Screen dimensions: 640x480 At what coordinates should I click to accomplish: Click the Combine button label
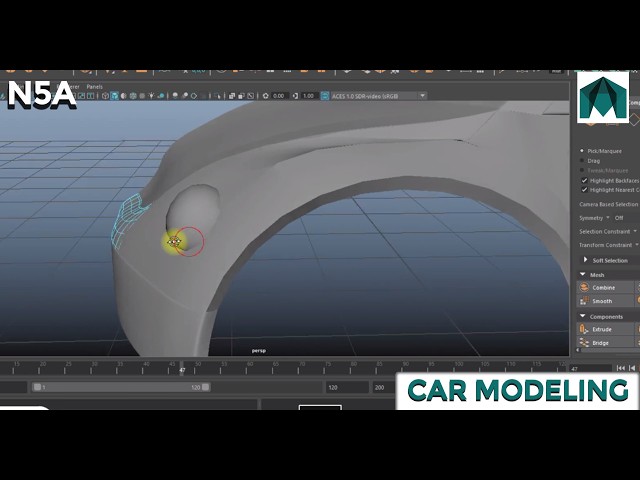[603, 287]
